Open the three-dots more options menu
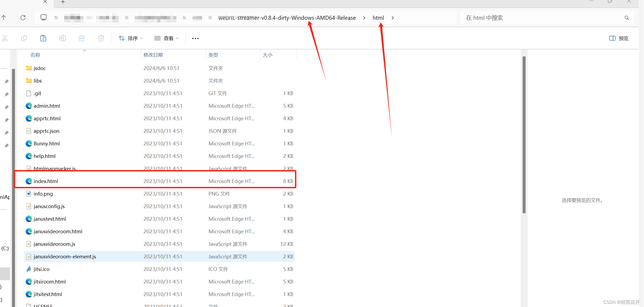Screen dimensions: 644x307 tap(195, 38)
